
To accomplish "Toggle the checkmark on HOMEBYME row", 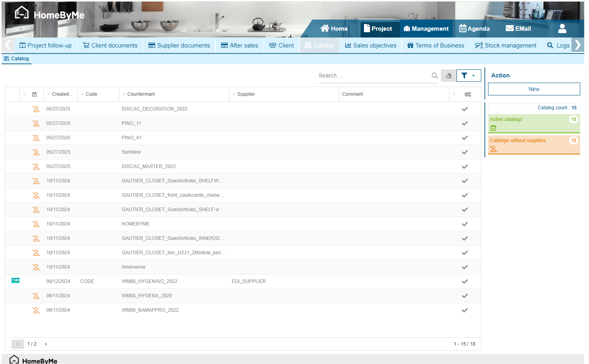I will 465,224.
